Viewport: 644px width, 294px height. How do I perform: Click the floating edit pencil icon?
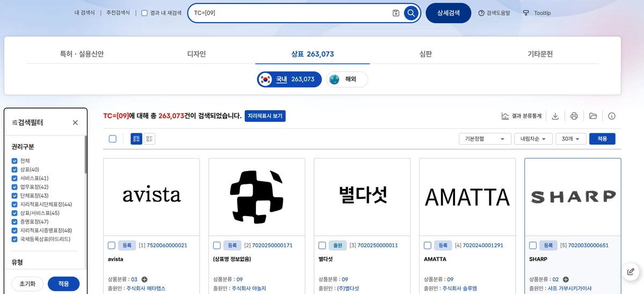(x=631, y=271)
